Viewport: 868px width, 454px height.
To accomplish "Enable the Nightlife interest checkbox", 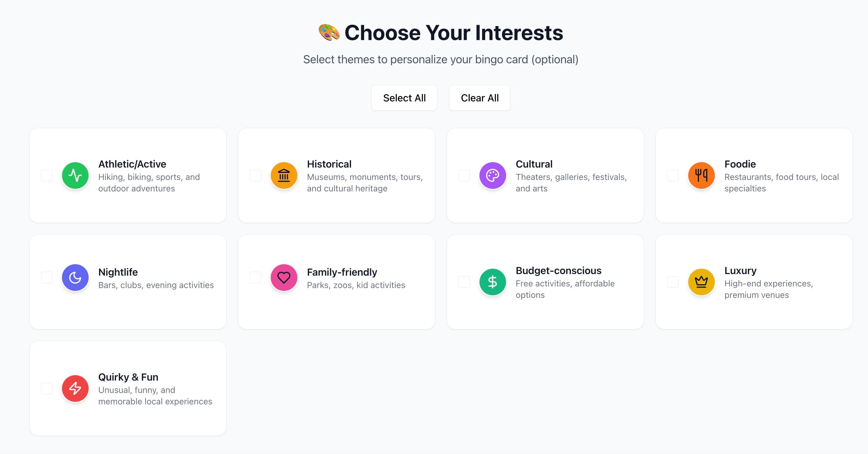I will [46, 278].
